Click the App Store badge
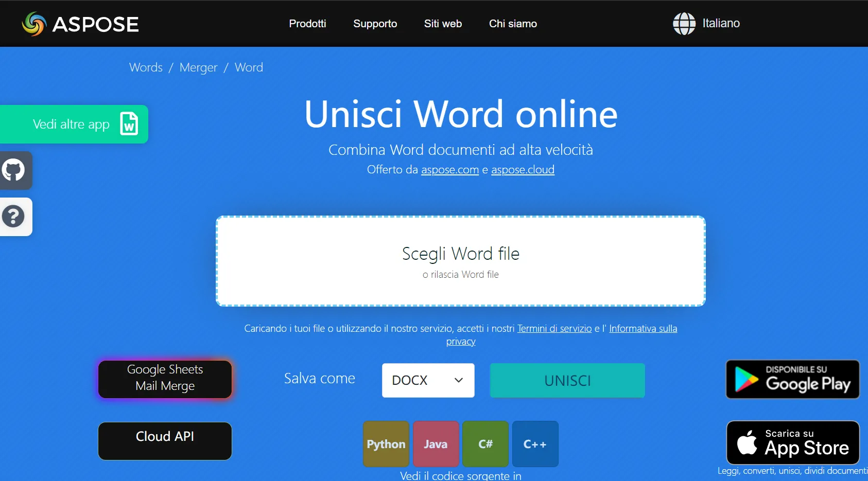This screenshot has width=868, height=481. pos(793,443)
